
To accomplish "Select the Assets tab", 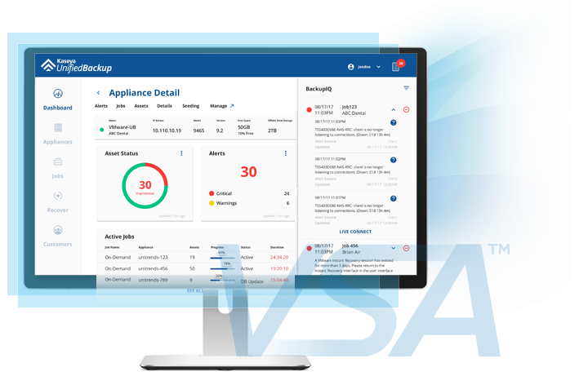I will 141,106.
